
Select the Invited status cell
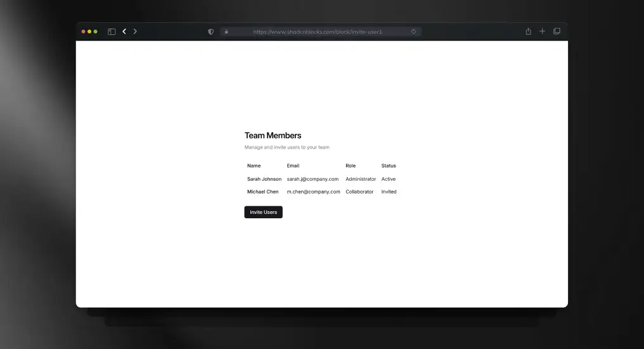[x=389, y=192]
